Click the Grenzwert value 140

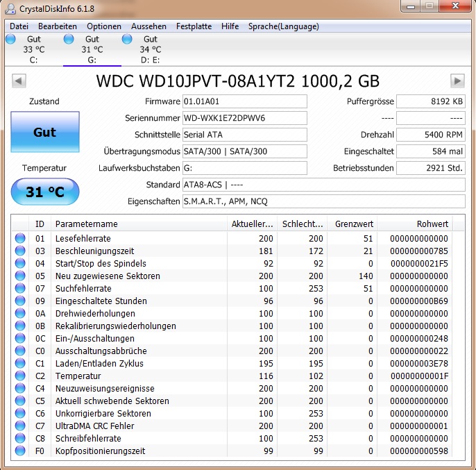[366, 276]
